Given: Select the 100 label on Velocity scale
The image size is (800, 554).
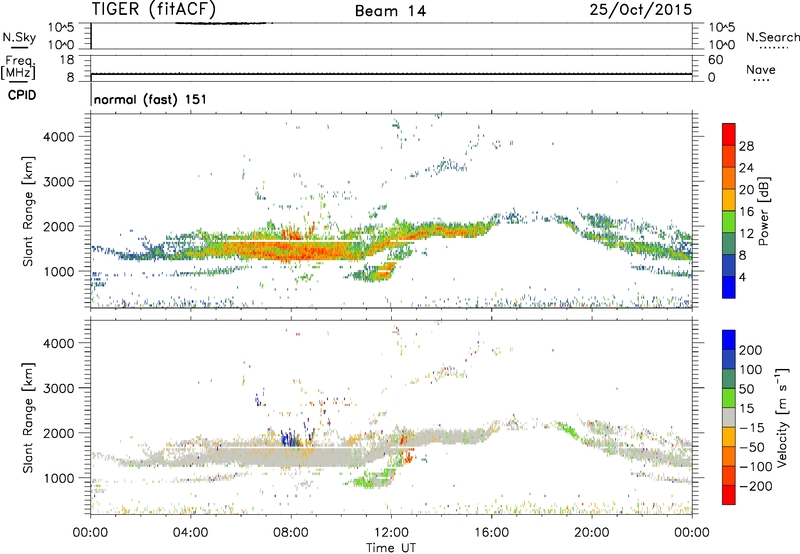Looking at the screenshot, I should [x=751, y=369].
